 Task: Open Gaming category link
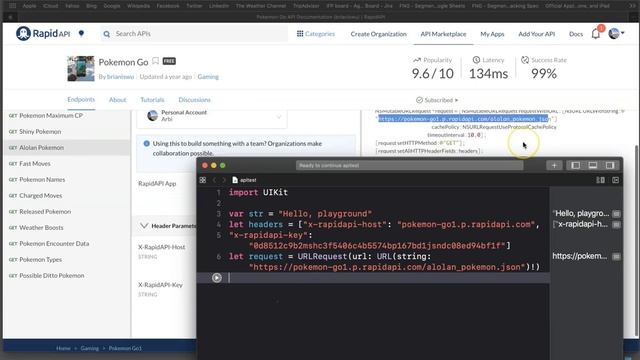pos(208,77)
